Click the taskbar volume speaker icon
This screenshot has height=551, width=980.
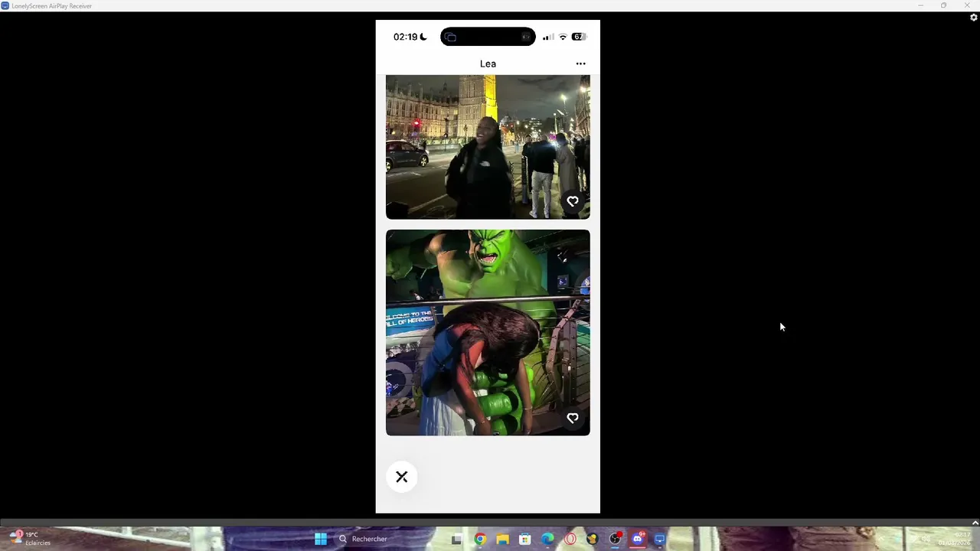(926, 539)
